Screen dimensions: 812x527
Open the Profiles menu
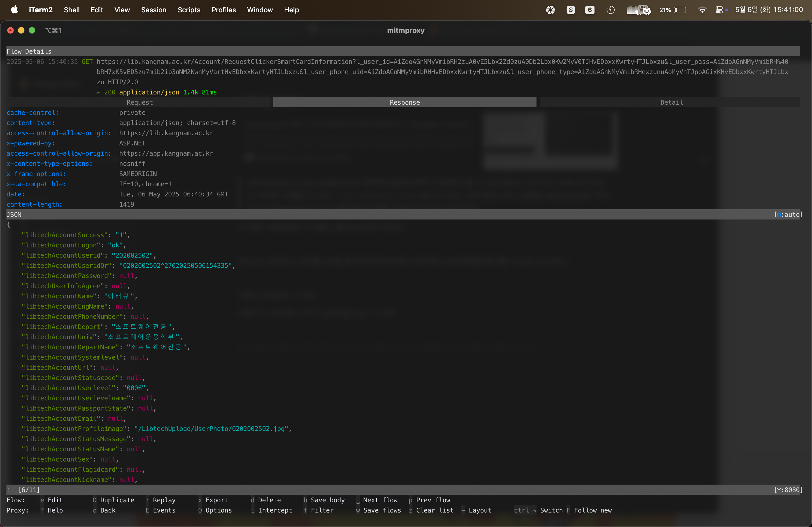[223, 10]
